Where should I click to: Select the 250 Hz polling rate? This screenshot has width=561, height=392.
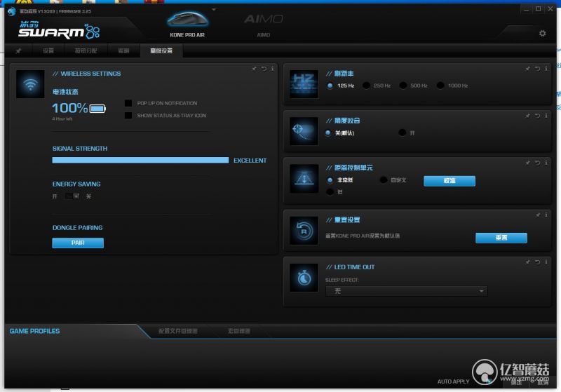pyautogui.click(x=366, y=86)
